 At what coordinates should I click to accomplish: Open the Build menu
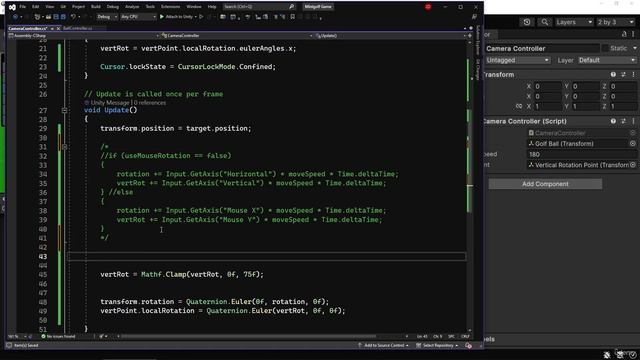[x=96, y=7]
